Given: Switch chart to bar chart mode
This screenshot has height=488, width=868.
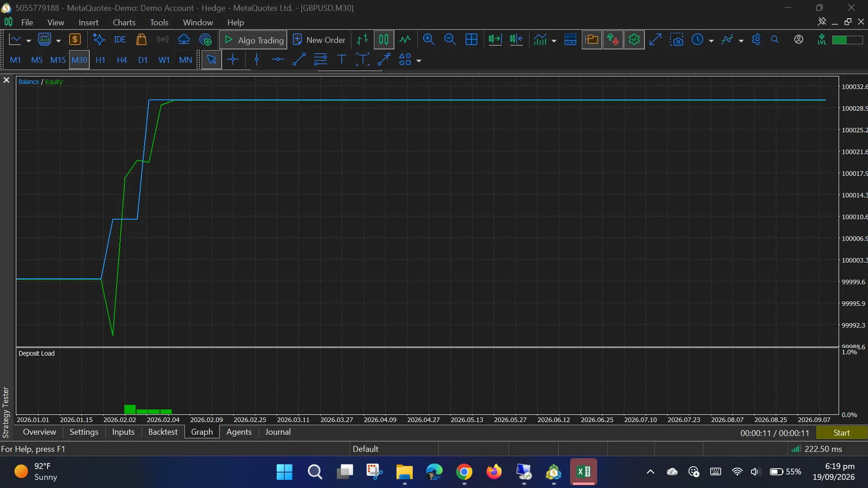Looking at the screenshot, I should tap(362, 40).
